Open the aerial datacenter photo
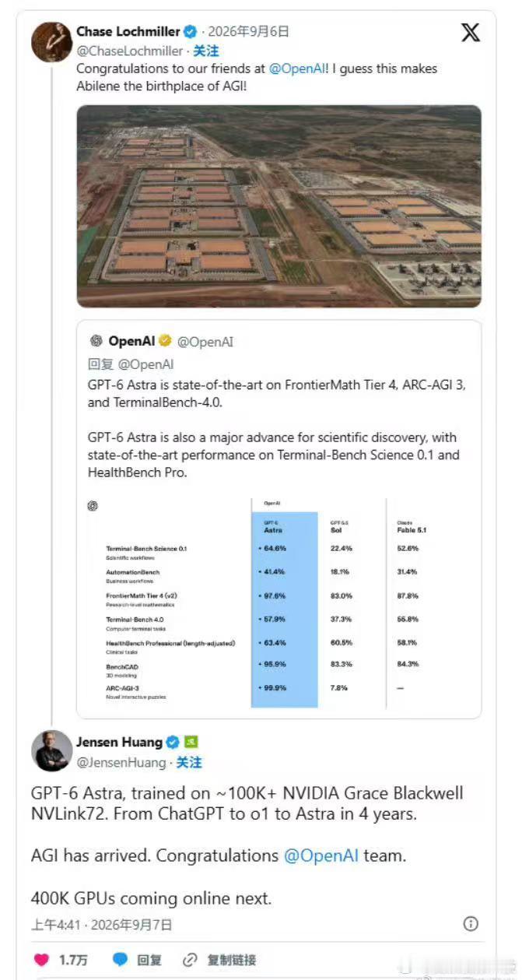The image size is (522, 980). pyautogui.click(x=279, y=206)
